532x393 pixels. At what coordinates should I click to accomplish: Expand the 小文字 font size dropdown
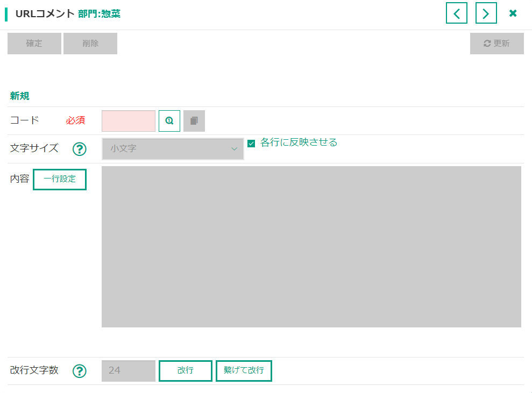173,149
